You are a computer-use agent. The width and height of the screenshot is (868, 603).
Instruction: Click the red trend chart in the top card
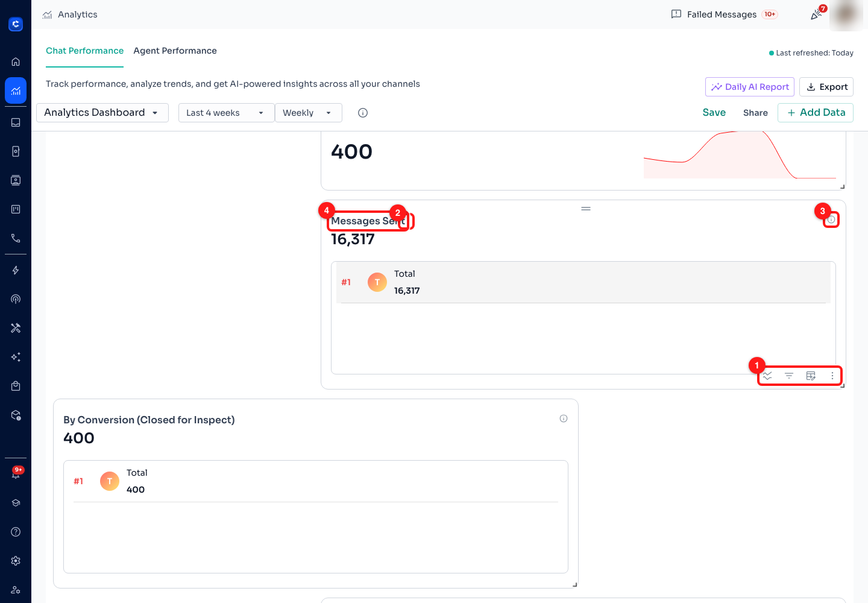click(x=740, y=155)
